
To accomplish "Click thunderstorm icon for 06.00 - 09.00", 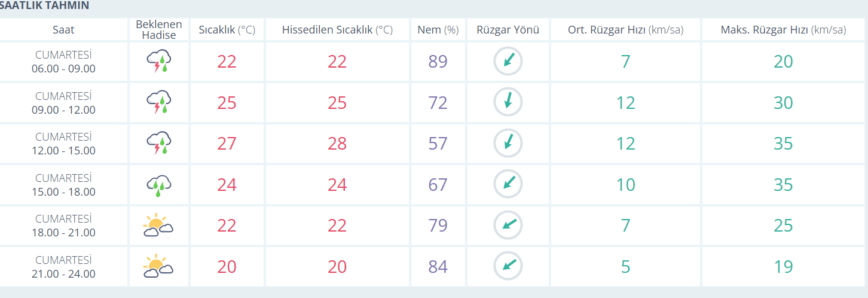I will click(159, 62).
